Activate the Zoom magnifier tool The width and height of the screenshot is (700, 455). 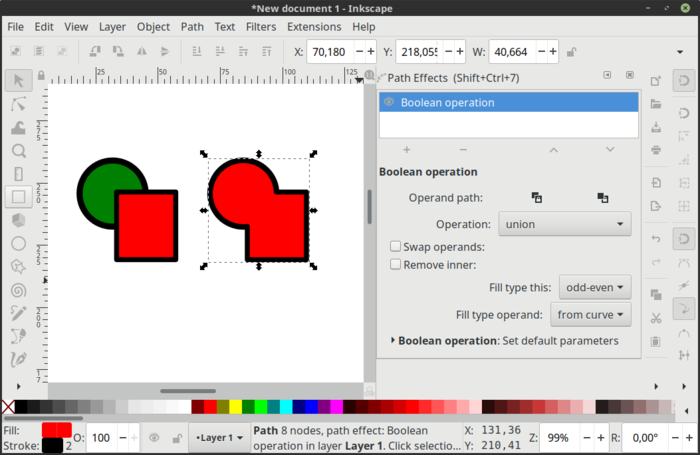pyautogui.click(x=18, y=151)
